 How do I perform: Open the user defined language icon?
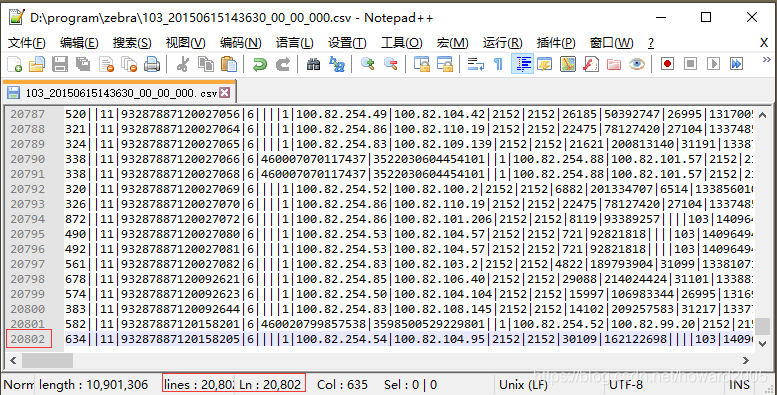click(x=545, y=64)
